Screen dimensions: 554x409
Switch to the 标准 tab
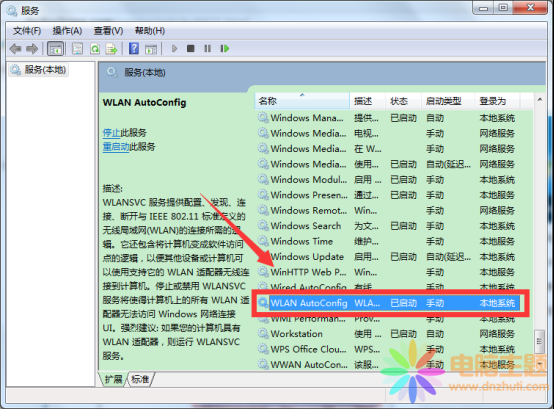click(140, 379)
